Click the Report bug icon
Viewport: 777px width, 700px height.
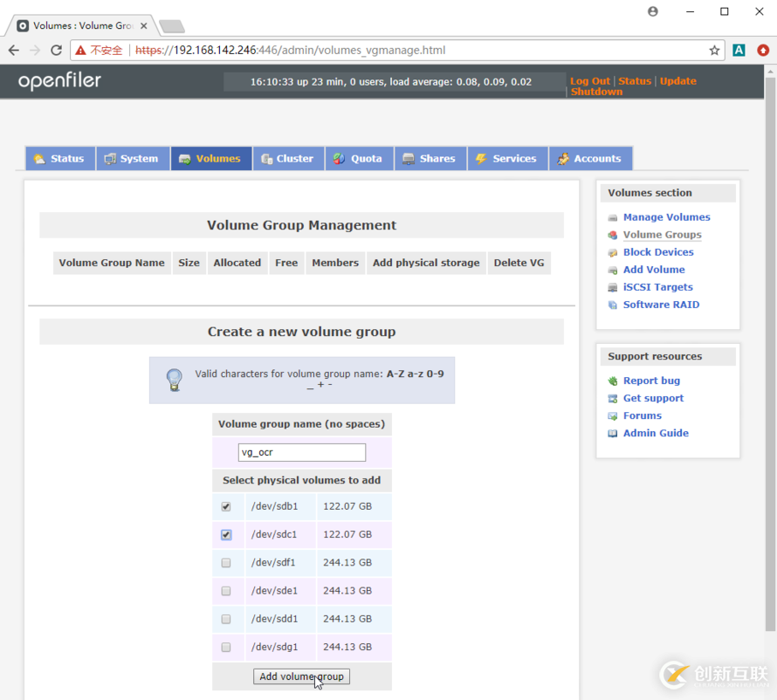coord(613,381)
